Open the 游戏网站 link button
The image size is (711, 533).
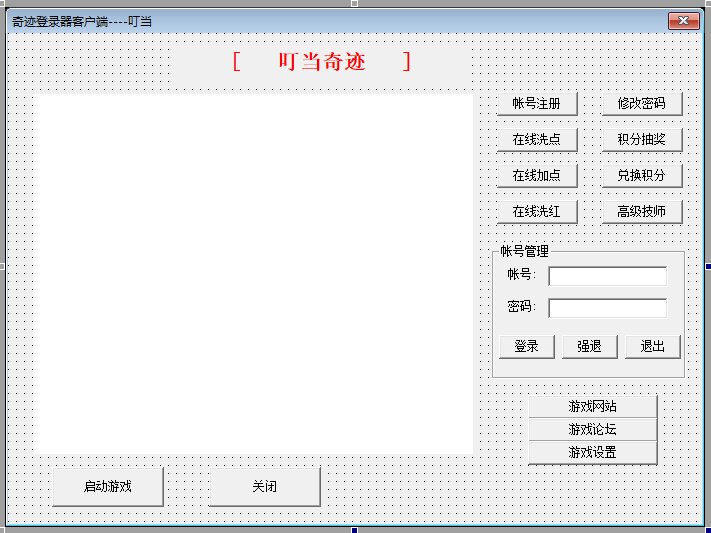[592, 406]
